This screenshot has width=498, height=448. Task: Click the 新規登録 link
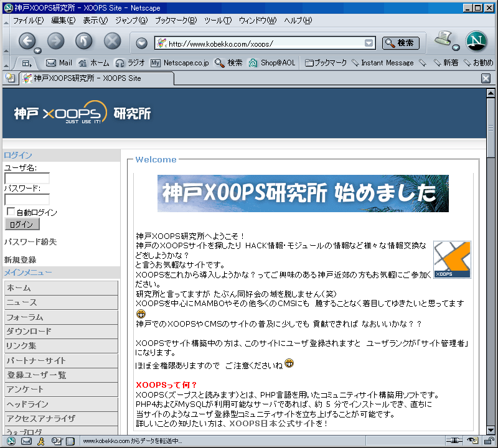(x=21, y=259)
